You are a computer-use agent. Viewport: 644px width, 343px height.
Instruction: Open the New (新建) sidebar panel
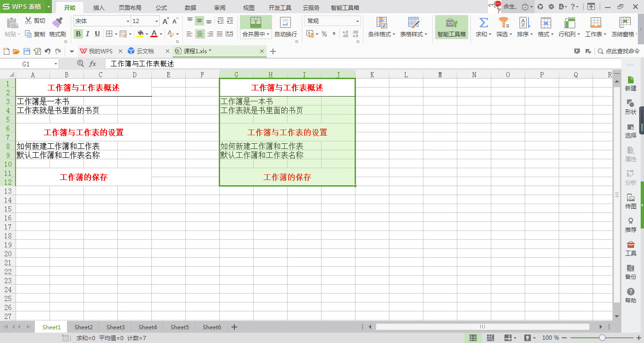coord(630,83)
